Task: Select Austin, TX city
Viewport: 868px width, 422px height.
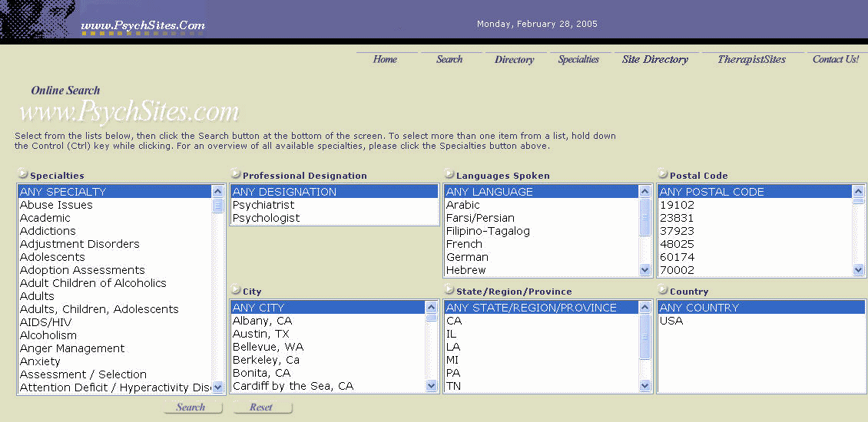Action: 328,334
